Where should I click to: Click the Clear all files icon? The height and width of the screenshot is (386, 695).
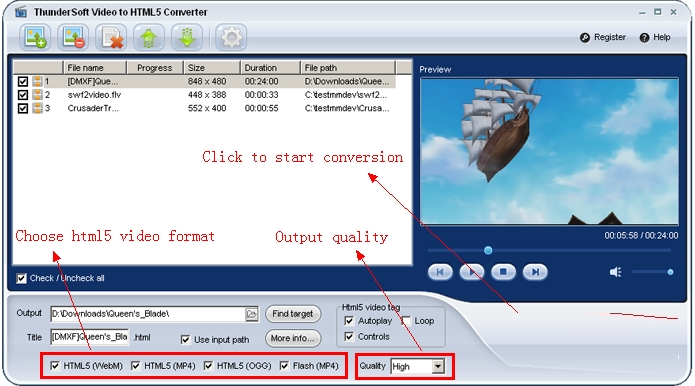point(111,37)
